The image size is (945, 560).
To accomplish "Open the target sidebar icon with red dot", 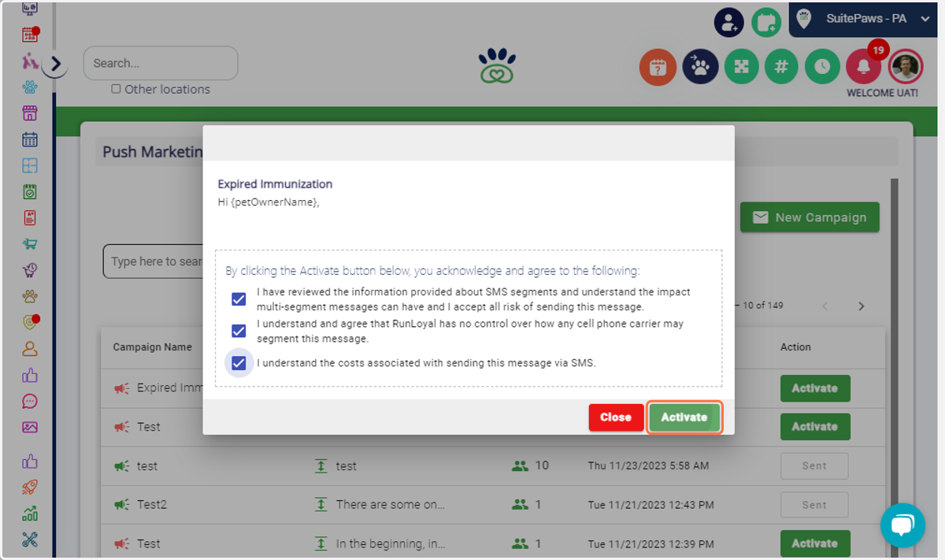I will tap(30, 322).
